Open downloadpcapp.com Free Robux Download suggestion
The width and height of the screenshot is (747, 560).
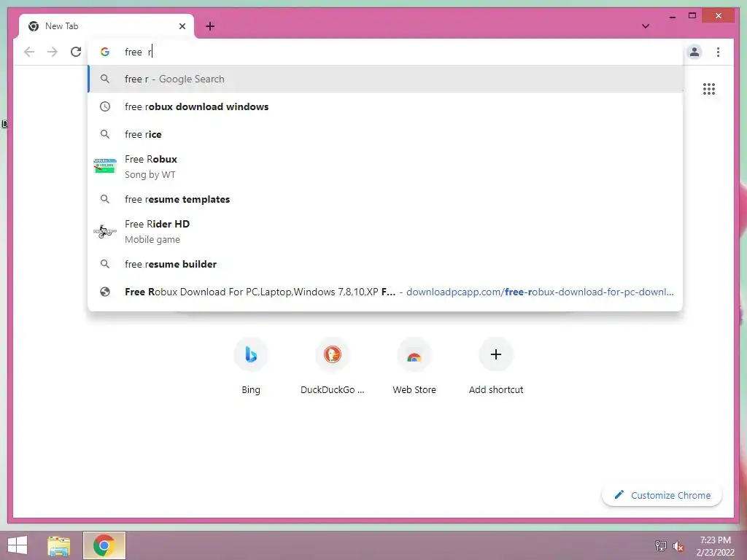point(385,292)
